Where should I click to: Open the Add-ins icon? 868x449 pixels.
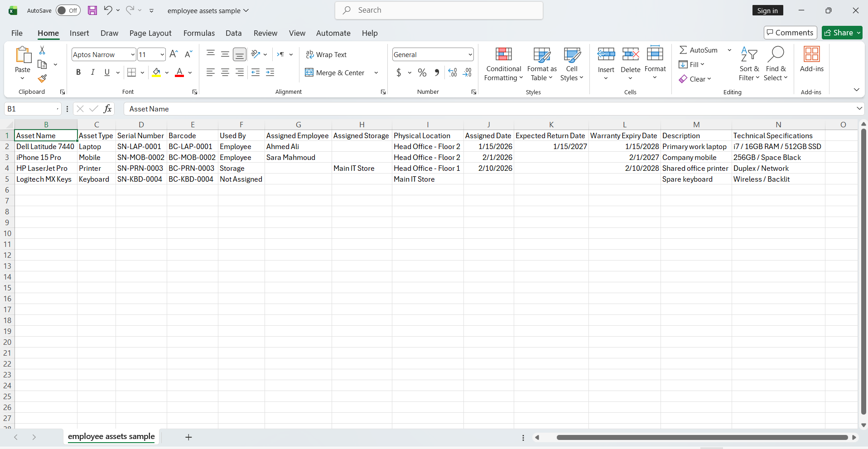click(x=811, y=59)
